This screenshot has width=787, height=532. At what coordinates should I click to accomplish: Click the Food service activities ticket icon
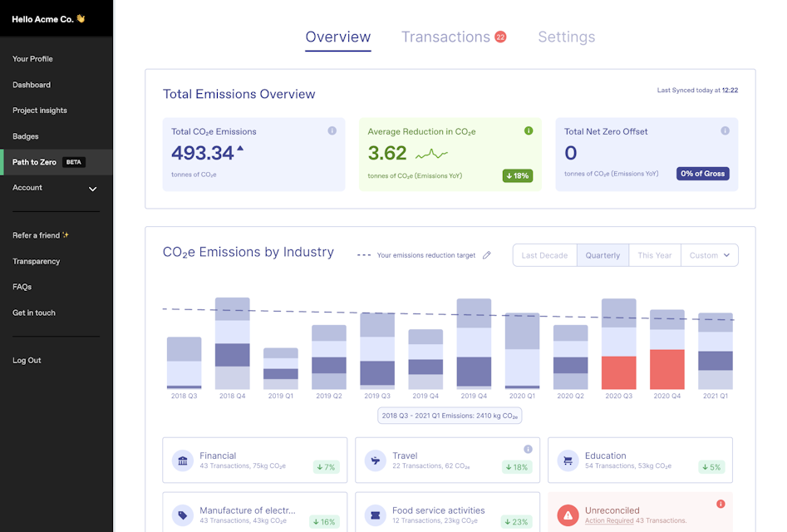376,515
